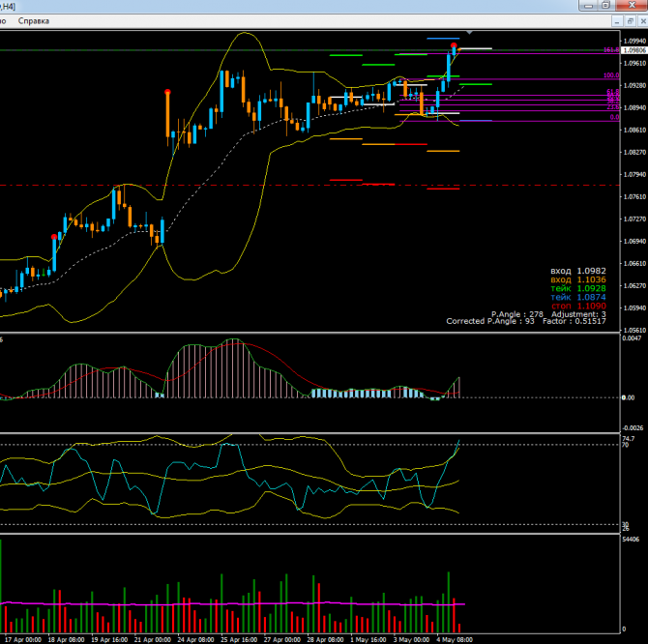
Task: Close the inner chart window
Action: 643,21
